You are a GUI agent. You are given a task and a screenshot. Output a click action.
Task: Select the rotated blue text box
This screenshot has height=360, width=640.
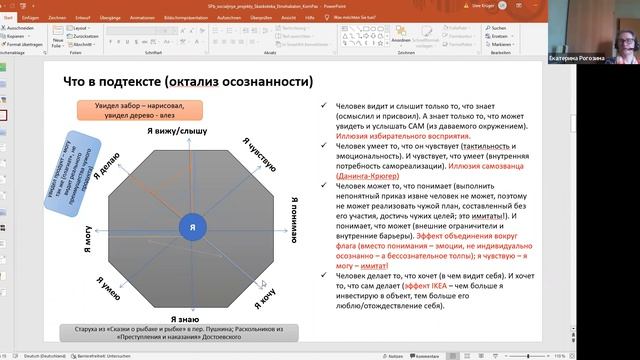click(x=73, y=173)
